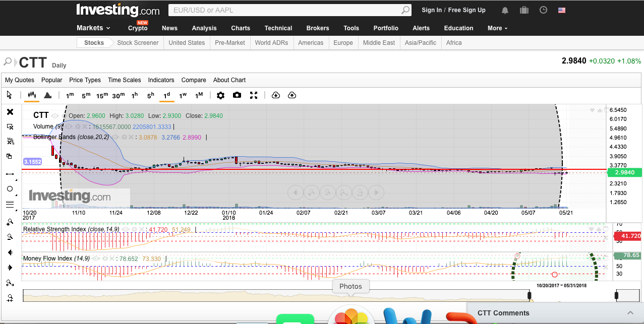Select the ellipse drawing tool
The width and height of the screenshot is (644, 324).
10,189
